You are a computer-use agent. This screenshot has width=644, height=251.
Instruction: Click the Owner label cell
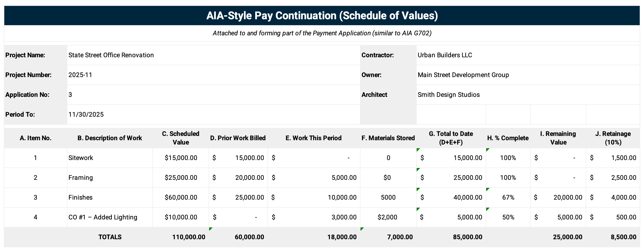coord(372,75)
